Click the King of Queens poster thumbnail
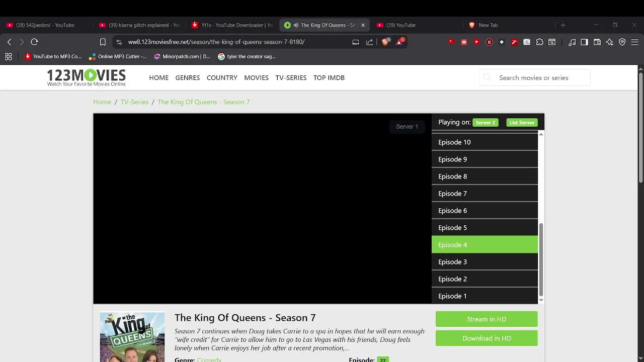The height and width of the screenshot is (362, 644). click(x=132, y=337)
